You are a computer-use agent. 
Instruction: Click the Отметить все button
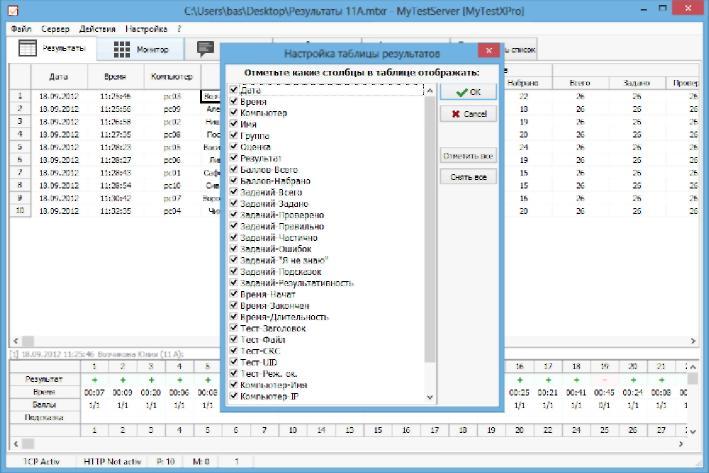[x=468, y=156]
